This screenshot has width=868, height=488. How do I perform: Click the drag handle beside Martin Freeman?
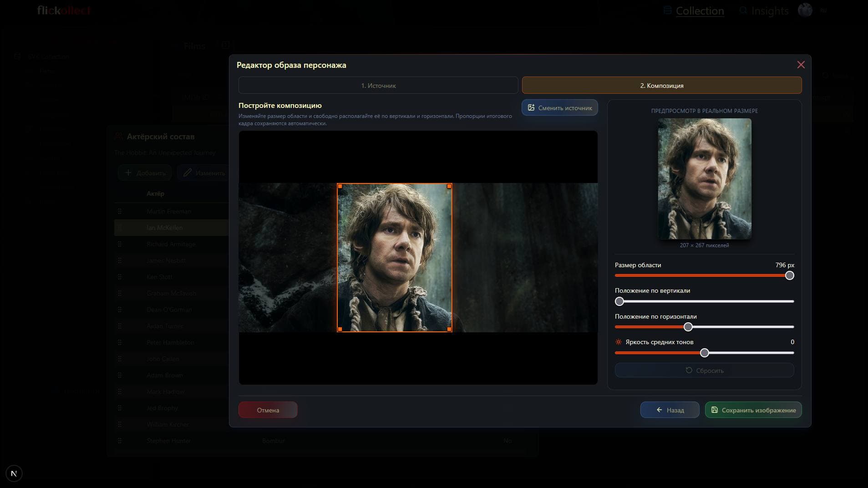[120, 211]
